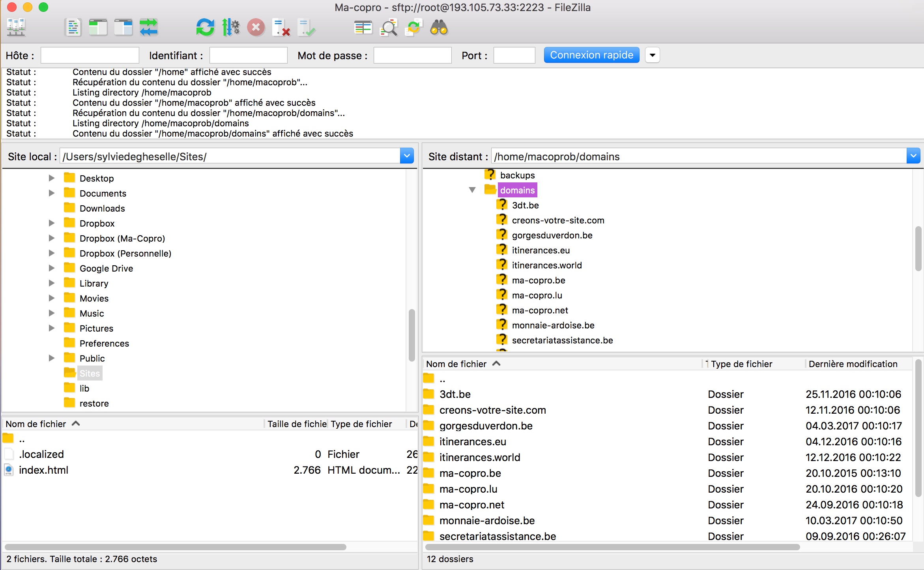The width and height of the screenshot is (924, 570).
Task: Select the Downloads folder in local tree
Action: click(x=102, y=208)
